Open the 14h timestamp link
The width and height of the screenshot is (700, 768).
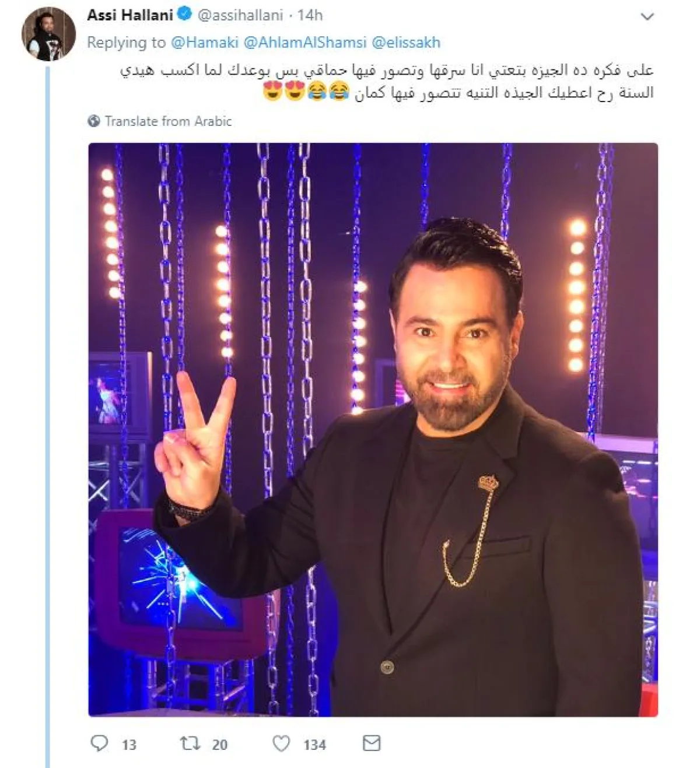tap(310, 15)
